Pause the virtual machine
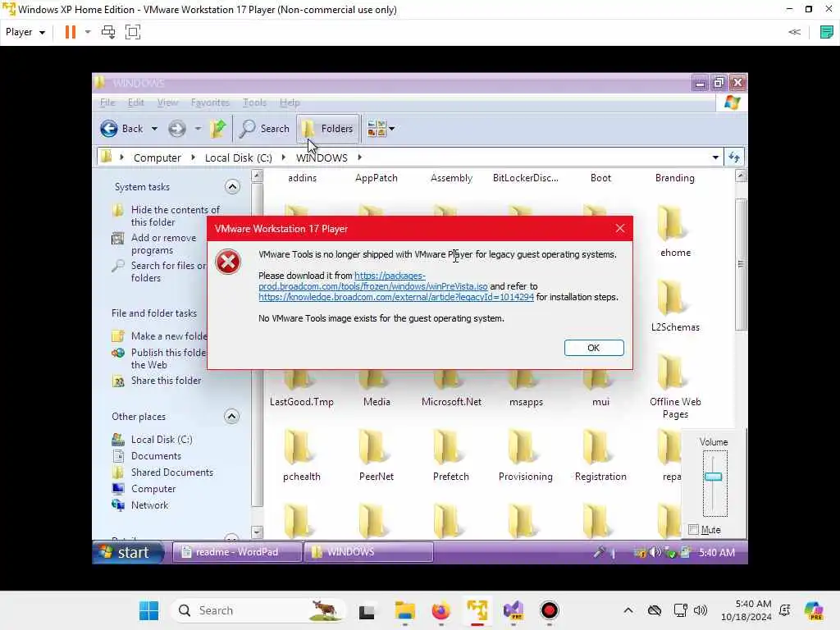840x630 pixels. tap(71, 32)
